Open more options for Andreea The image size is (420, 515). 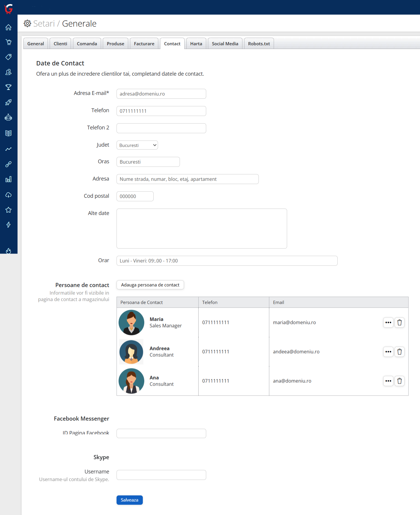(x=388, y=352)
